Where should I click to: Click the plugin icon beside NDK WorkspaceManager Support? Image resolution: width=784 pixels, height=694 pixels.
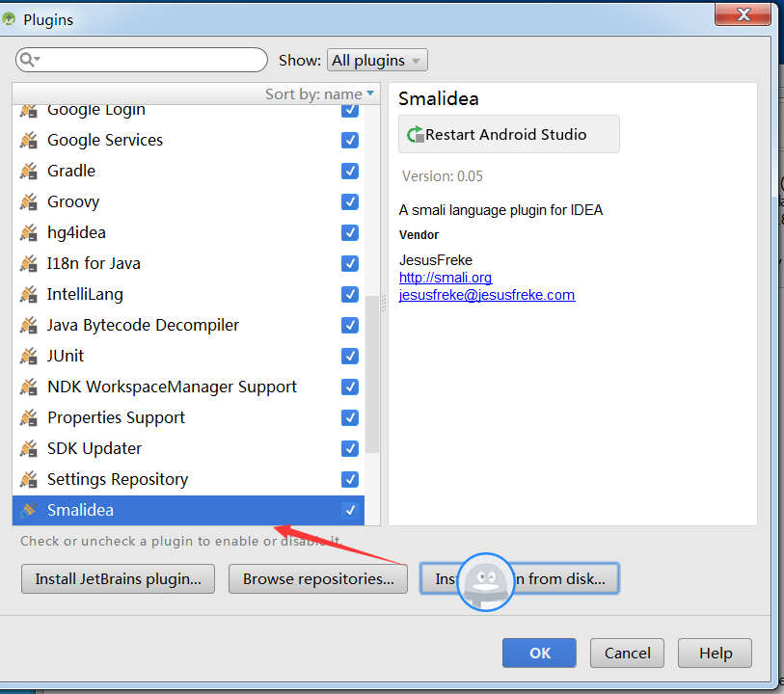tap(29, 387)
